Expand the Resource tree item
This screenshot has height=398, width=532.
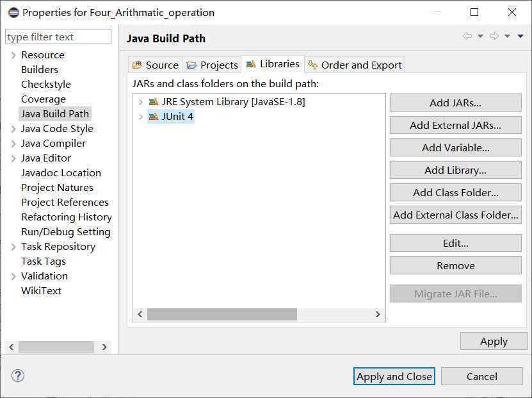(x=13, y=55)
